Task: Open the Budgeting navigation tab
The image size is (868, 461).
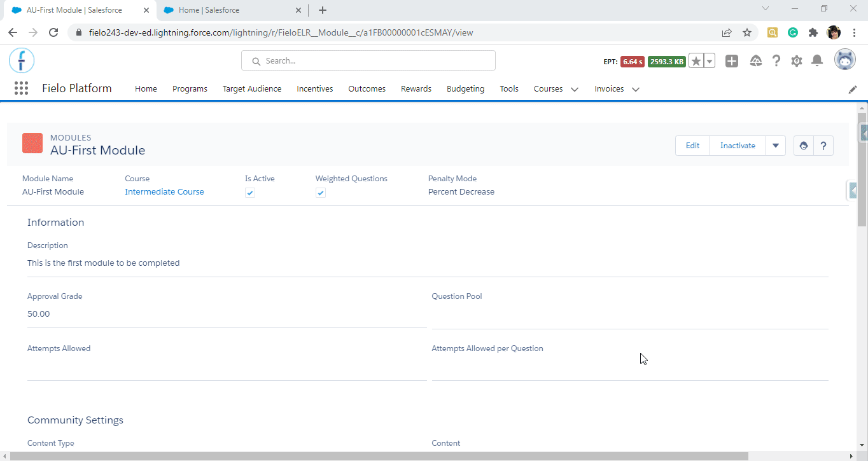Action: point(465,89)
